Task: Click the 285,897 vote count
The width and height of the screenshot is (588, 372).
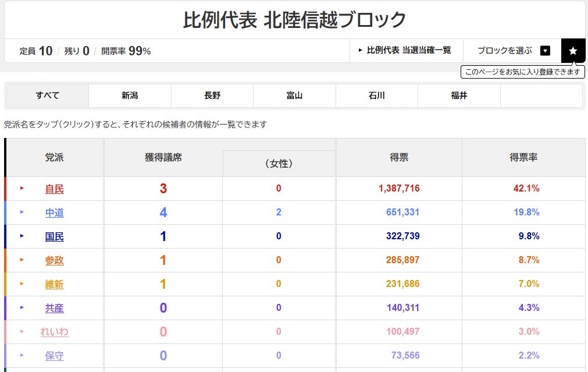Action: (402, 260)
